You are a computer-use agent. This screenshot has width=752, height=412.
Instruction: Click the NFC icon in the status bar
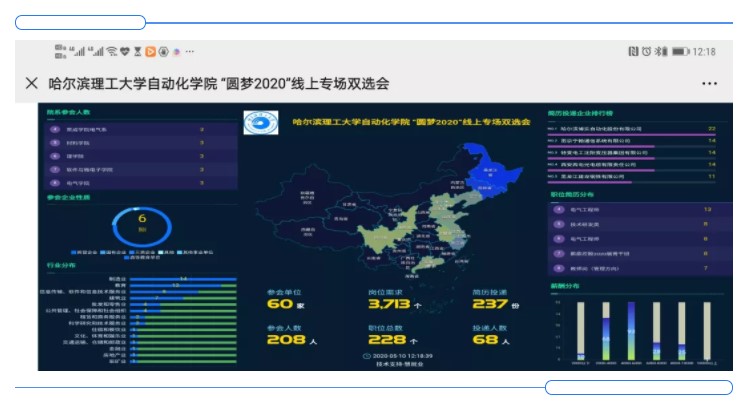tap(633, 51)
